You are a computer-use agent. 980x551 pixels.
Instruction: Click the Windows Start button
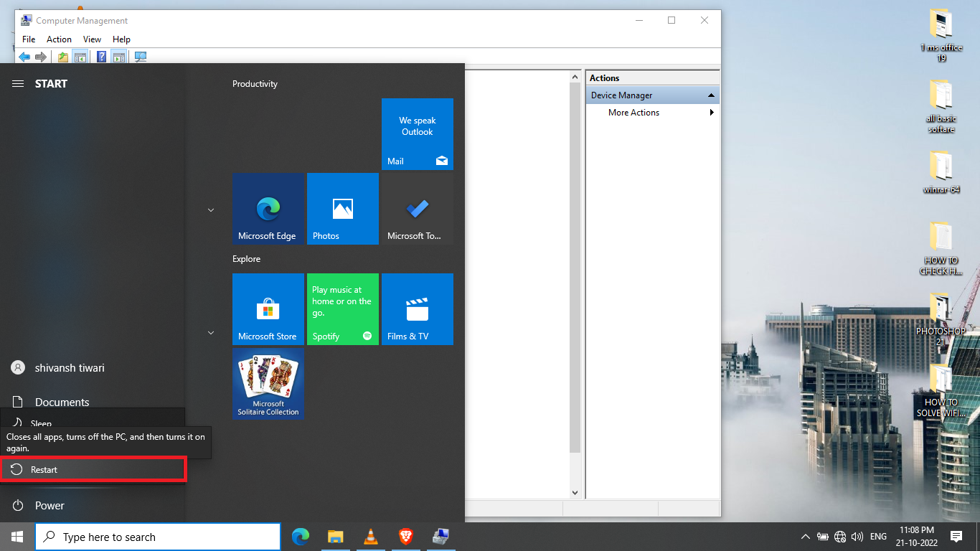tap(17, 537)
